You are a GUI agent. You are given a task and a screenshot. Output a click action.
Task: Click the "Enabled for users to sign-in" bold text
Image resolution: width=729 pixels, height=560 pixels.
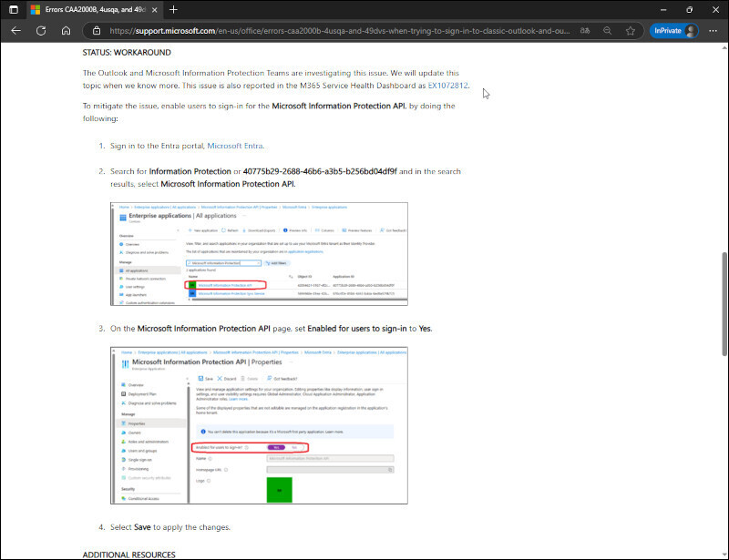coord(357,329)
